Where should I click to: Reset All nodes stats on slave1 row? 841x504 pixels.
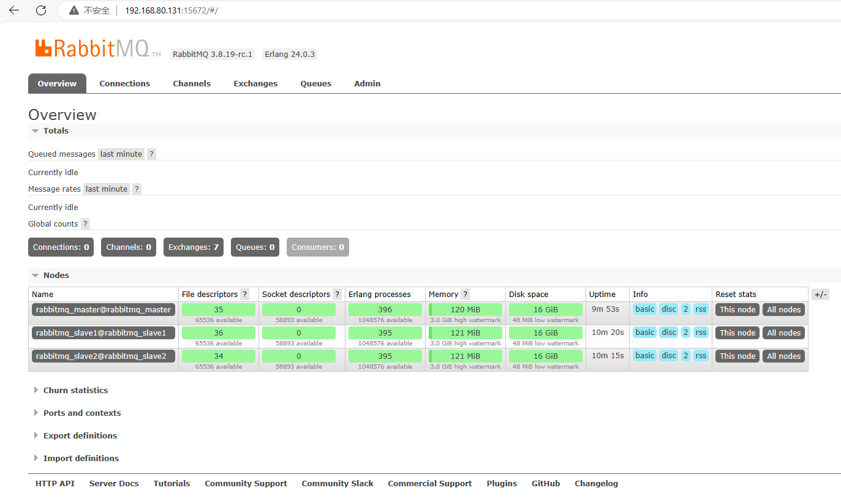tap(784, 333)
